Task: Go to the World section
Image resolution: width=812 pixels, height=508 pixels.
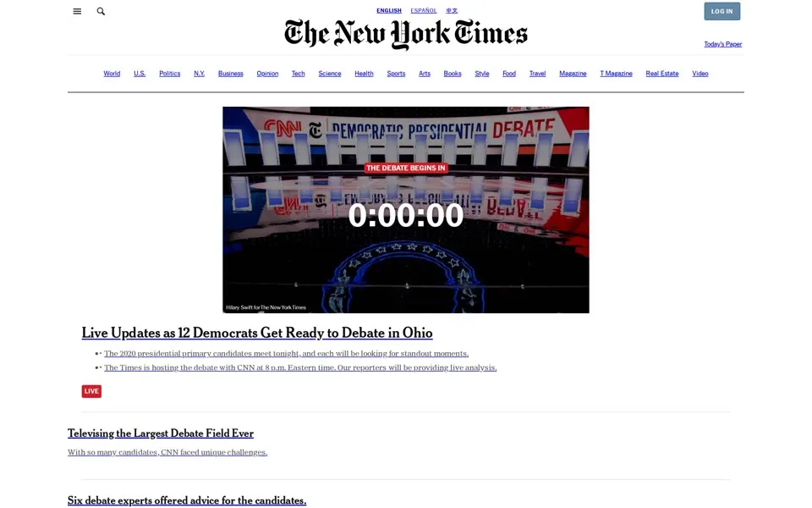Action: [112, 74]
